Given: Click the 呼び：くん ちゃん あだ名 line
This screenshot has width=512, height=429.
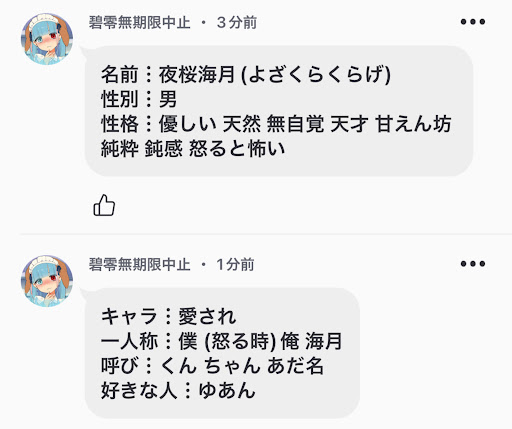Looking at the screenshot, I should click(x=212, y=366).
